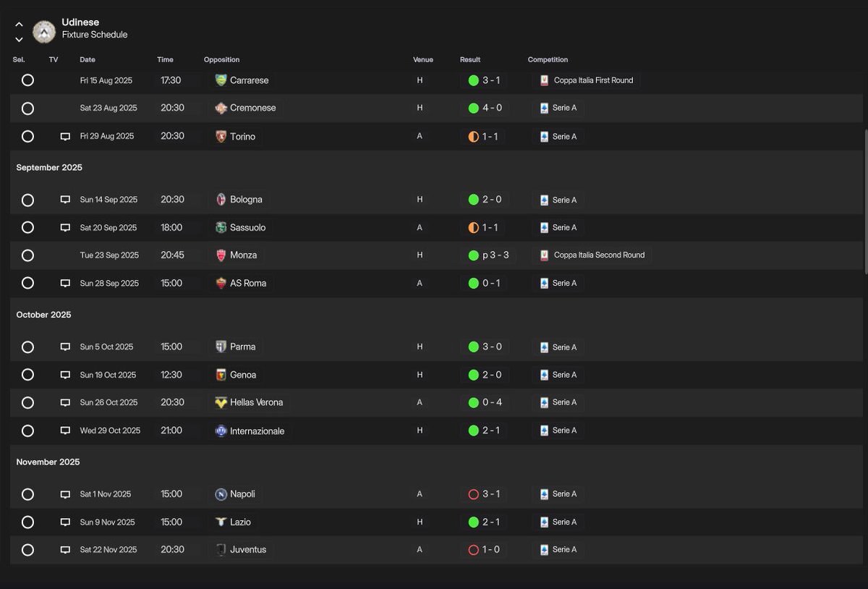
Task: Click TV icon for Torino fixture
Action: 65,136
